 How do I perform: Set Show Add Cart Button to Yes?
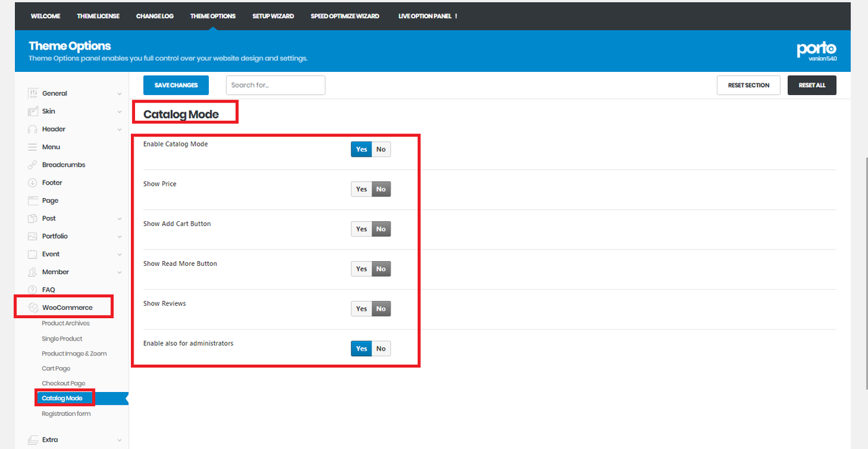click(x=361, y=229)
